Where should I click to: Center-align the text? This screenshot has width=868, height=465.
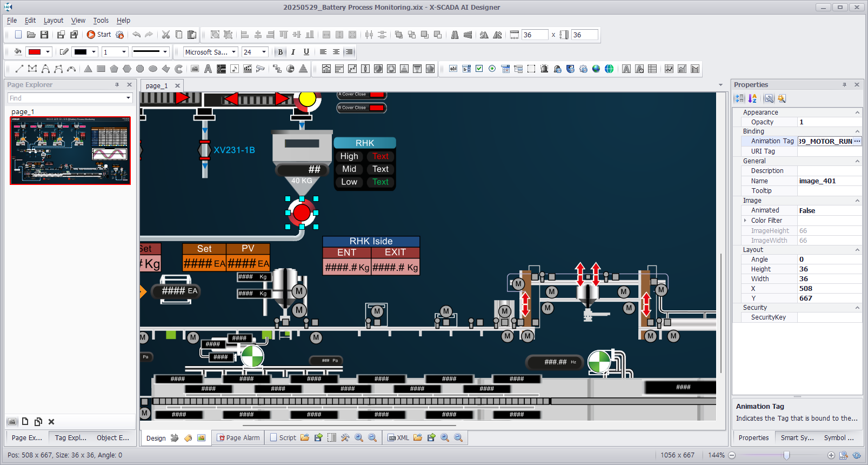pyautogui.click(x=336, y=52)
